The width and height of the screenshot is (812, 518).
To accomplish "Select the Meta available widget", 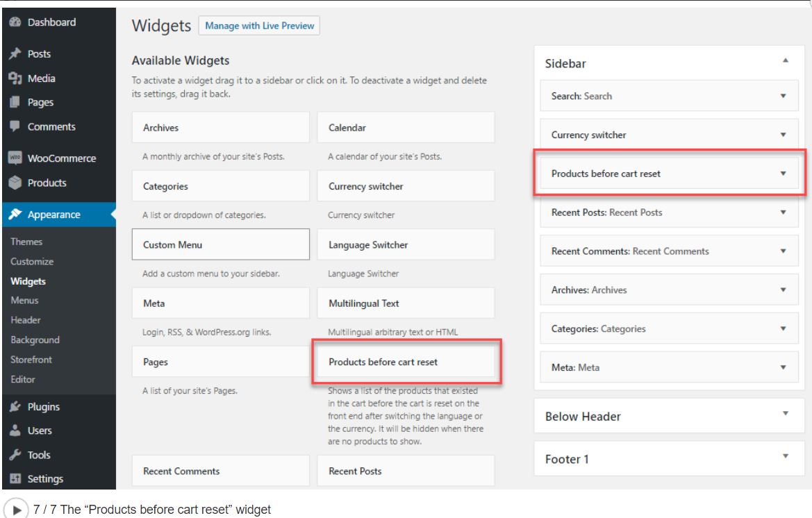I will tap(221, 303).
